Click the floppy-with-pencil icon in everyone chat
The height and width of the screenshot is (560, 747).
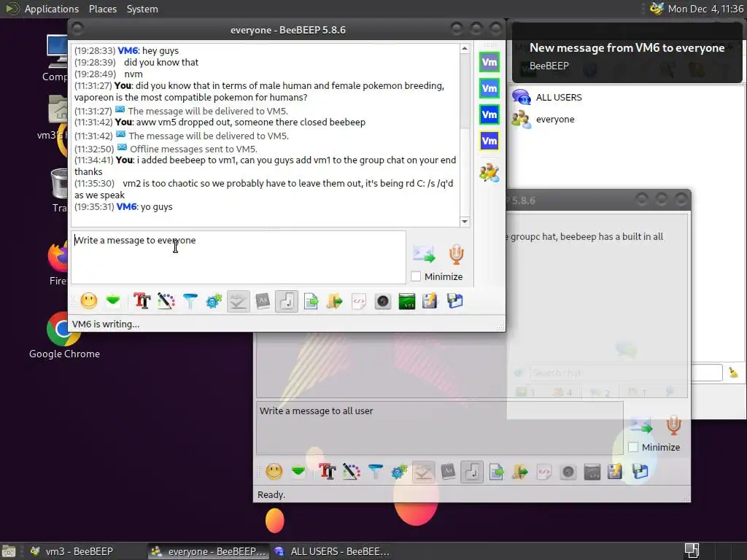[x=430, y=301]
